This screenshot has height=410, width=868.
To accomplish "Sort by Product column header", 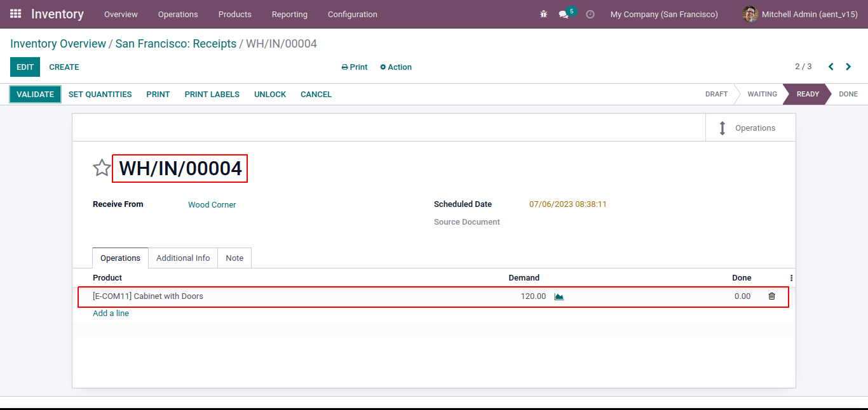I will (107, 278).
